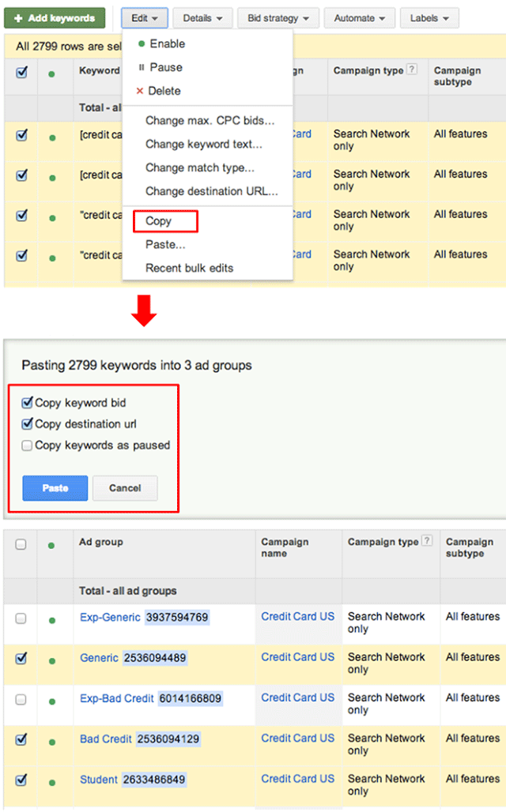
Task: Click green status dot for Exp-Generic ad group
Action: coord(52,620)
